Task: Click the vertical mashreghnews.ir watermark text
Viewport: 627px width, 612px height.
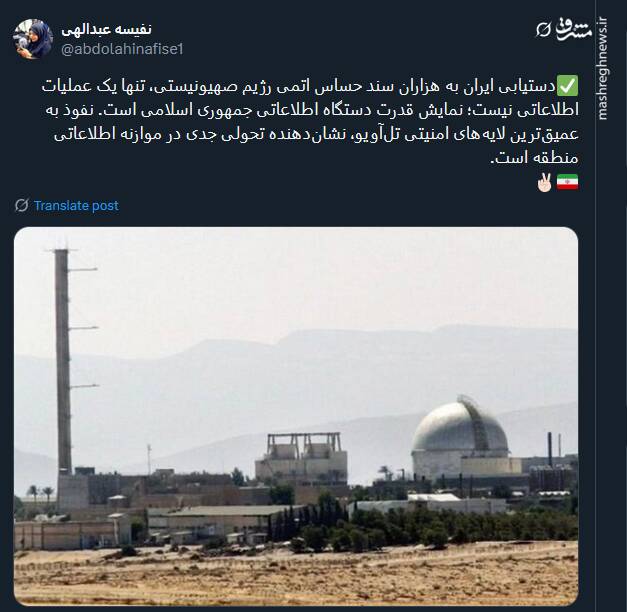Action: [x=602, y=68]
